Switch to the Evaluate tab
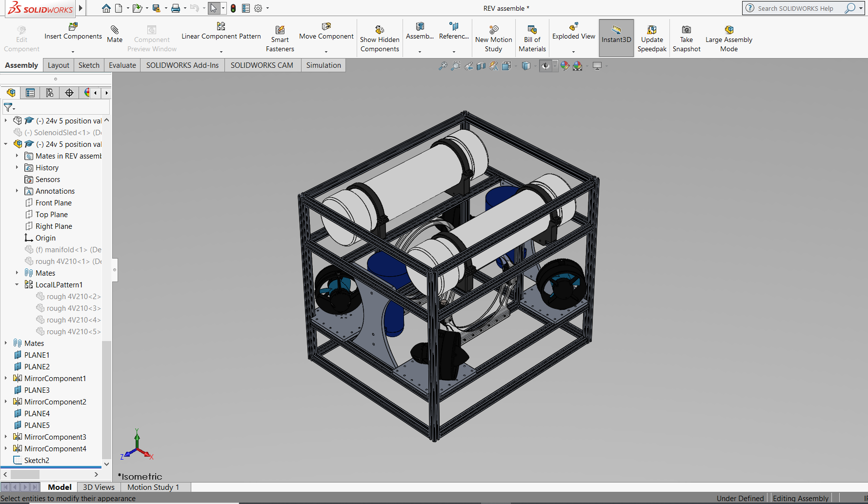This screenshot has width=868, height=504. click(x=122, y=65)
